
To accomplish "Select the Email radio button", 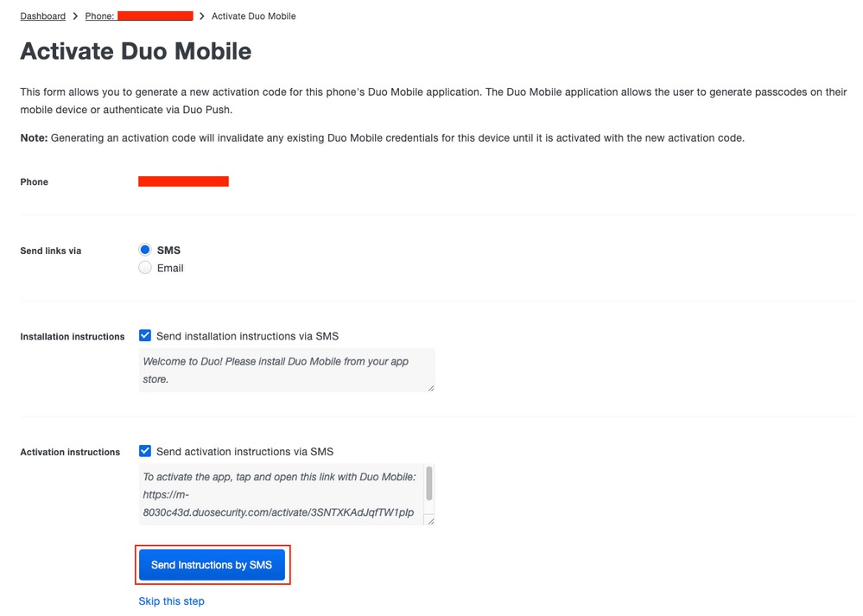I will click(144, 267).
